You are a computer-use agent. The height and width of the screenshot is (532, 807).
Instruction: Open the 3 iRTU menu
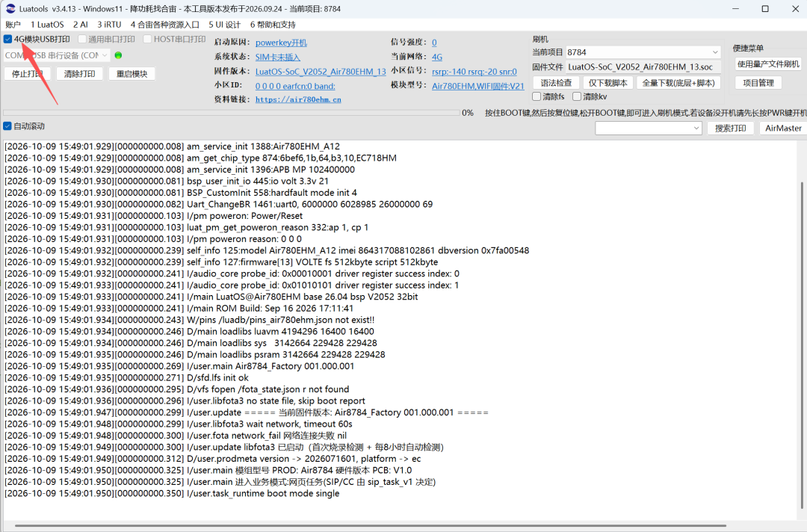(x=109, y=25)
